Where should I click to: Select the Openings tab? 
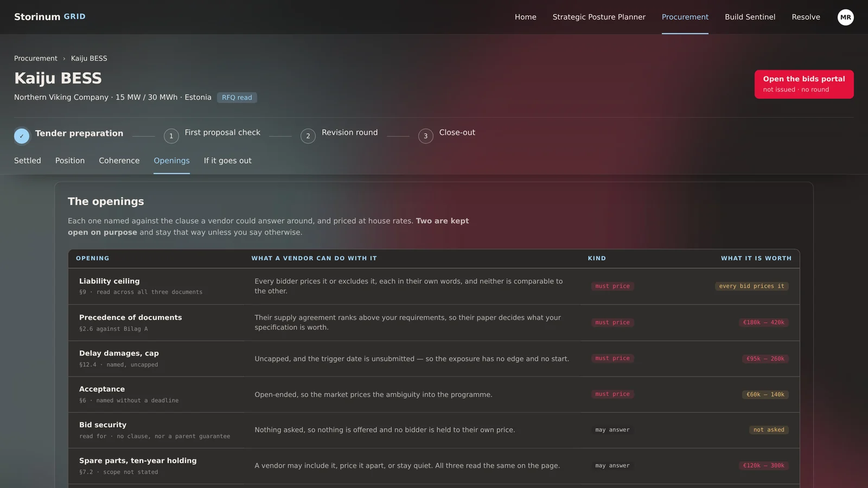171,160
